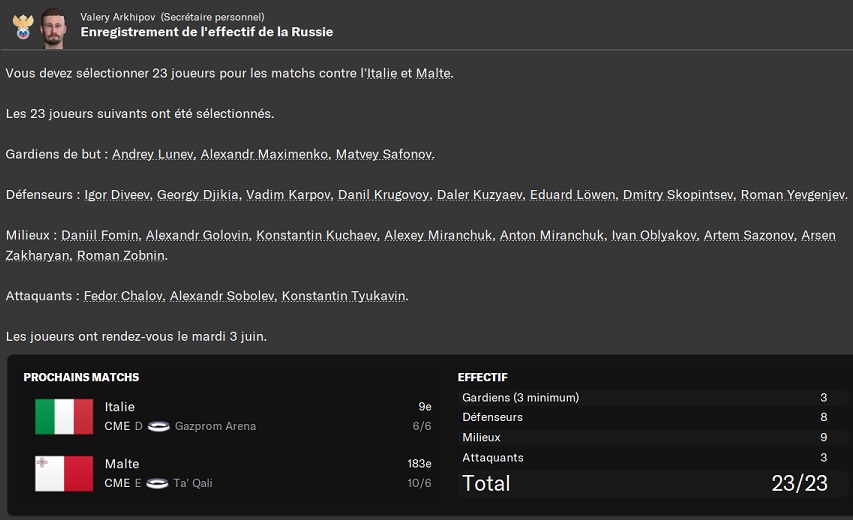This screenshot has height=520, width=853.
Task: Click midfielder Alexandr Golovin's name
Action: [x=196, y=236]
